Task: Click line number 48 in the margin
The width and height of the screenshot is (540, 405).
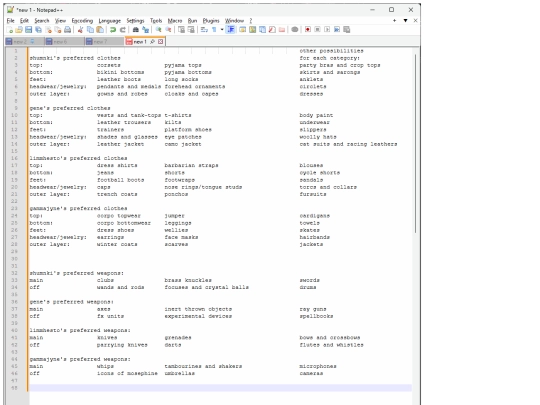Action: 14,388
